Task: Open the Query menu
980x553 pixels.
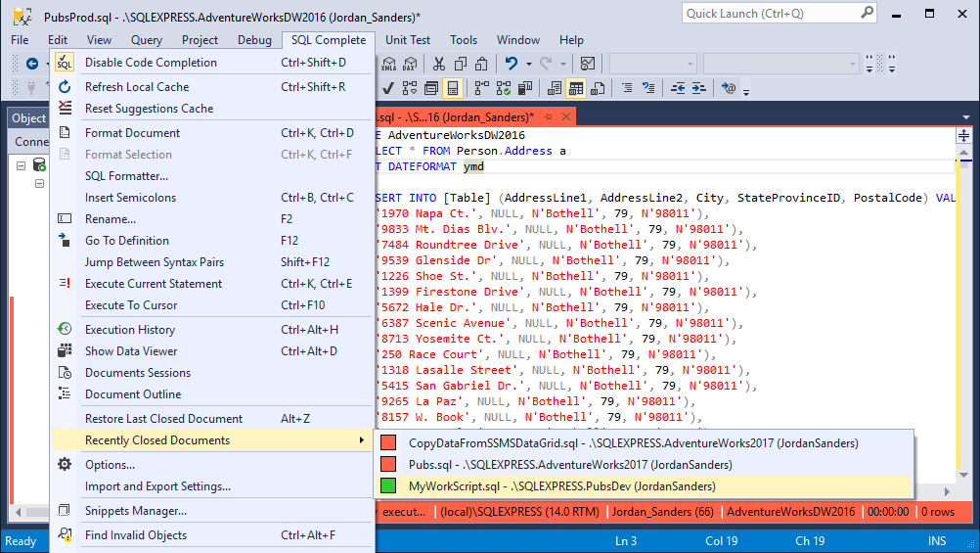Action: point(147,40)
